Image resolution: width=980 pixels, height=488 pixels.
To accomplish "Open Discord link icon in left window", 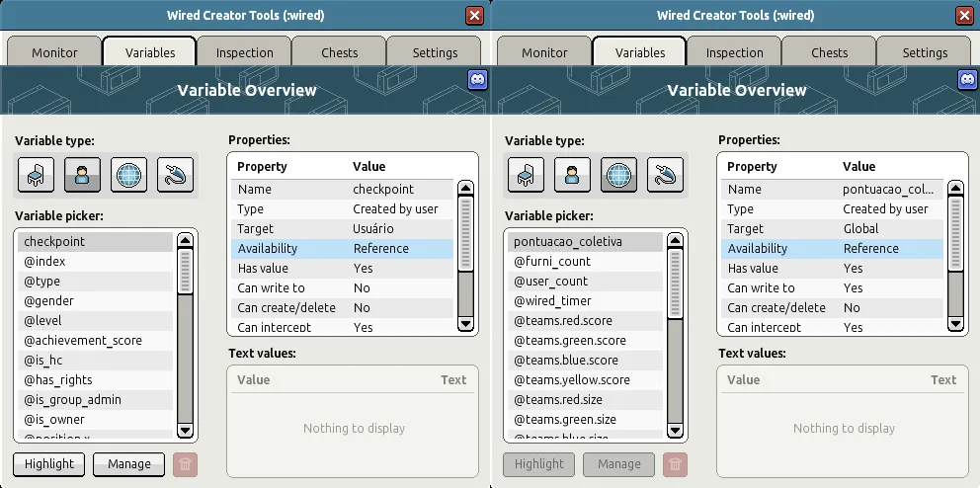I will 478,79.
